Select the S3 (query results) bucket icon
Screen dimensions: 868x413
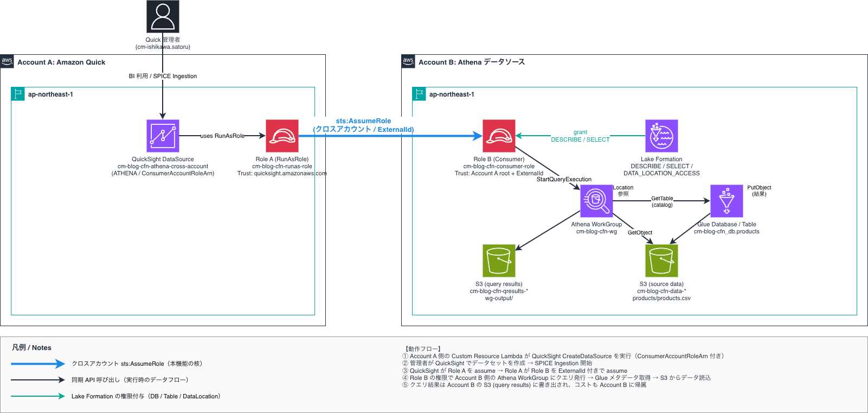point(499,260)
